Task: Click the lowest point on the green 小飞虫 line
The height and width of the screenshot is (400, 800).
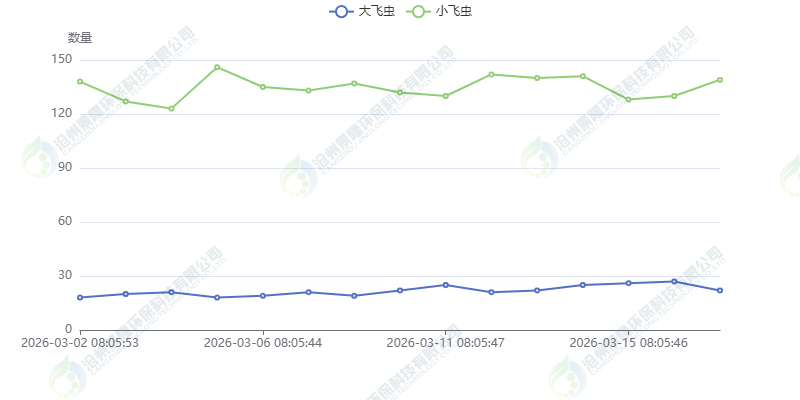Action: tap(171, 108)
